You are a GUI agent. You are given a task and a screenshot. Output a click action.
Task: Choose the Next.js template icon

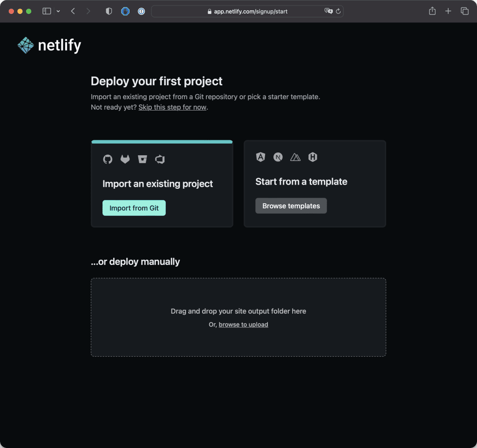(x=278, y=157)
